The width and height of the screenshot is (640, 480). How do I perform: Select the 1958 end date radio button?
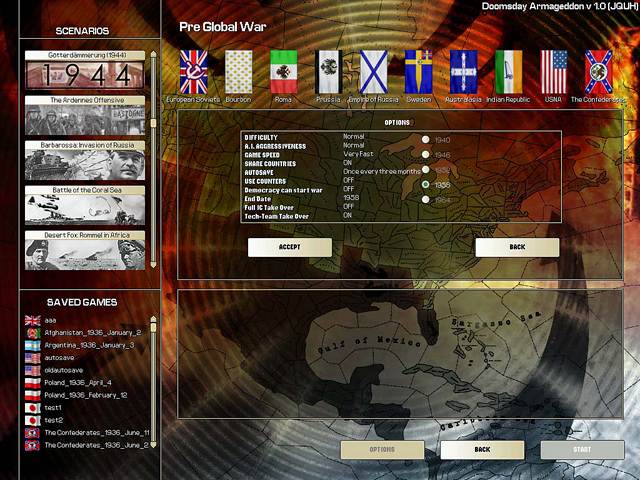coord(426,184)
